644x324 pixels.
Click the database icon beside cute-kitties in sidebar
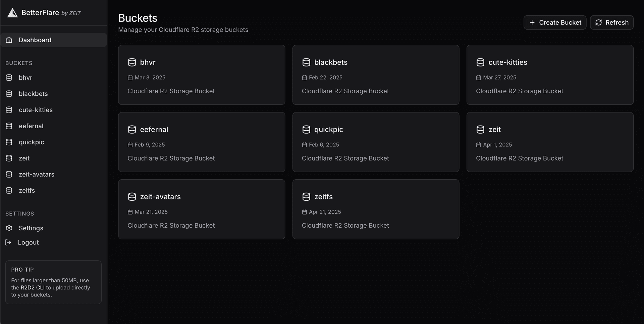(x=9, y=110)
